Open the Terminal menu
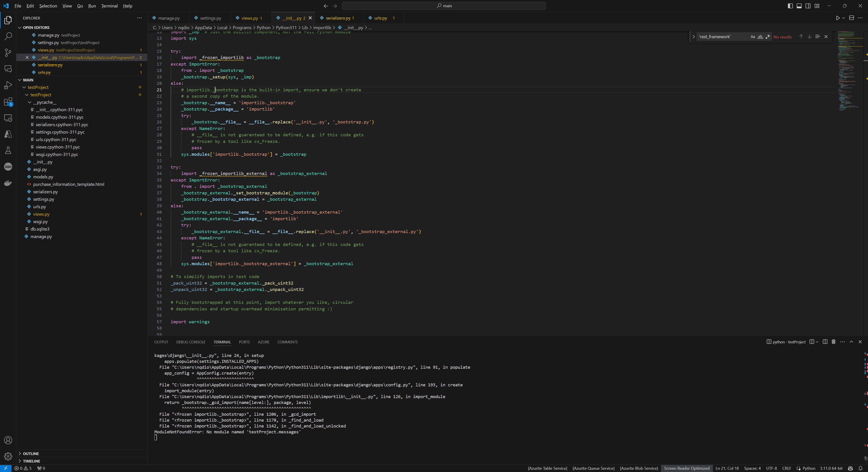This screenshot has height=472, width=868. coord(109,6)
